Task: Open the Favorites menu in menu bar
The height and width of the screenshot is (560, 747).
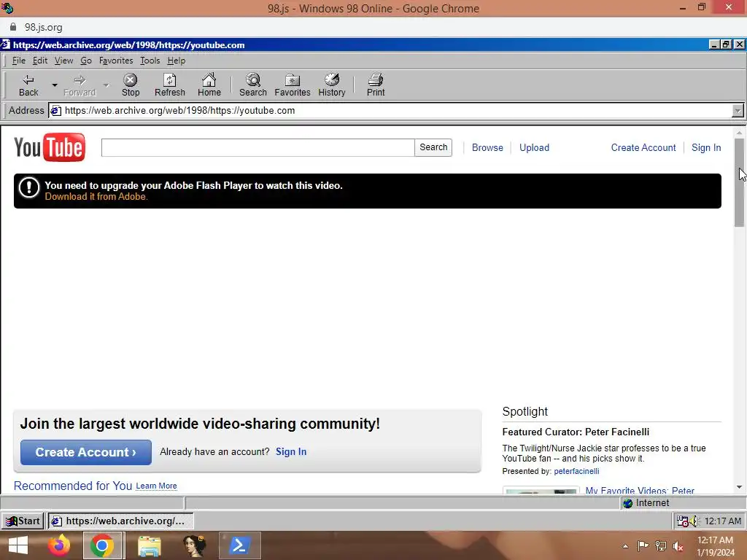Action: (x=116, y=61)
